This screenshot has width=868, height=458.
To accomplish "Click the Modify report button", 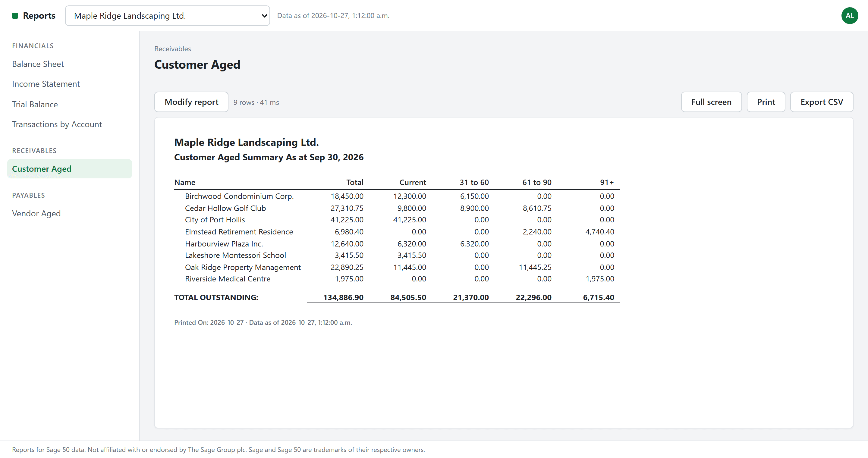I will coord(191,102).
